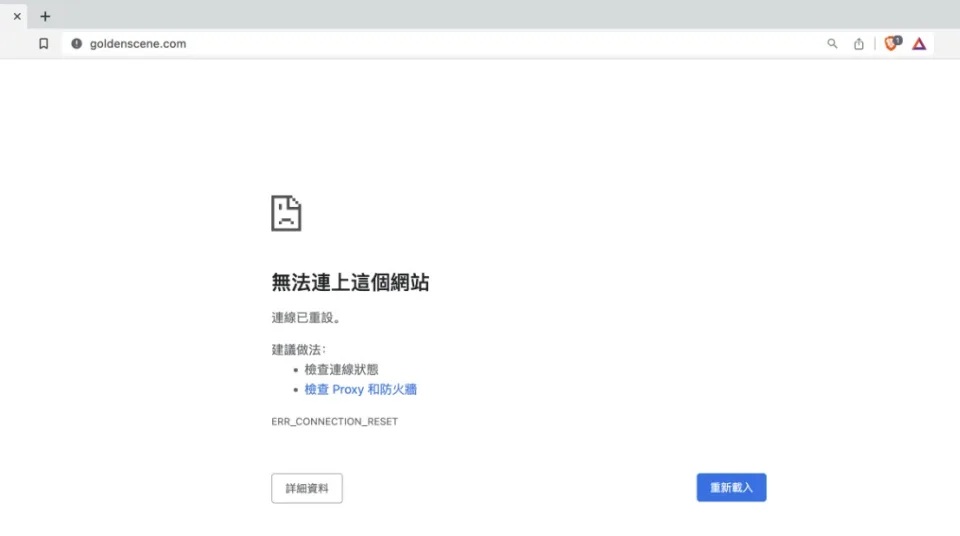This screenshot has height=536, width=960.
Task: Open the 檢查 Proxy 和防火牆 link
Action: click(361, 390)
